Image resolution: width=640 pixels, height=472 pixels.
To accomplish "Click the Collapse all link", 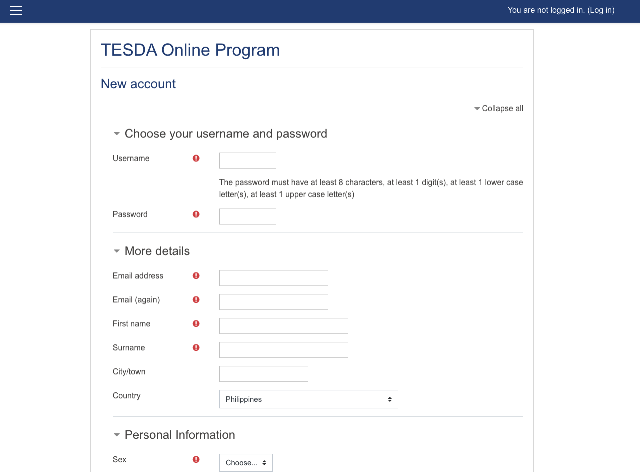I will [499, 108].
